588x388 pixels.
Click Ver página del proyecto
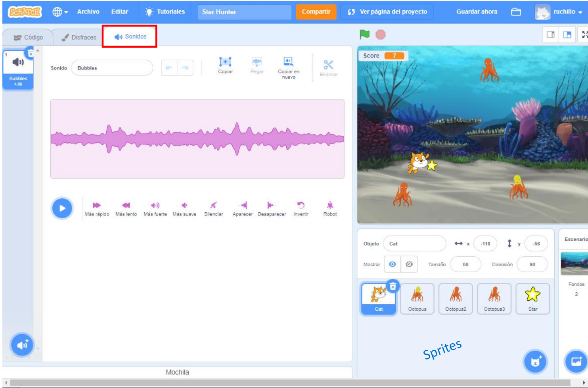[x=387, y=12]
